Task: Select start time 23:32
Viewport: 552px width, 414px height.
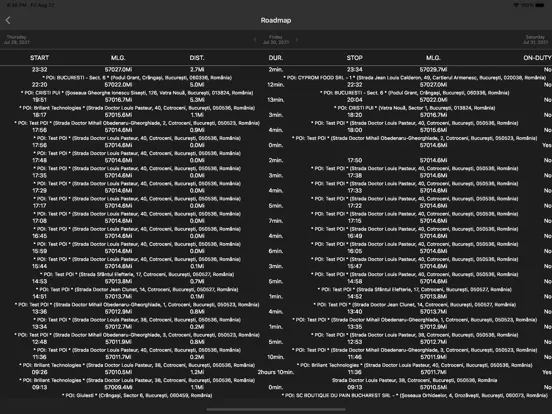Action: click(39, 70)
